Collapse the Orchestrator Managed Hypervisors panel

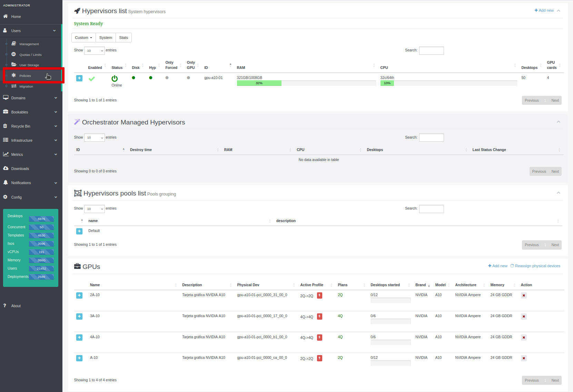[558, 122]
